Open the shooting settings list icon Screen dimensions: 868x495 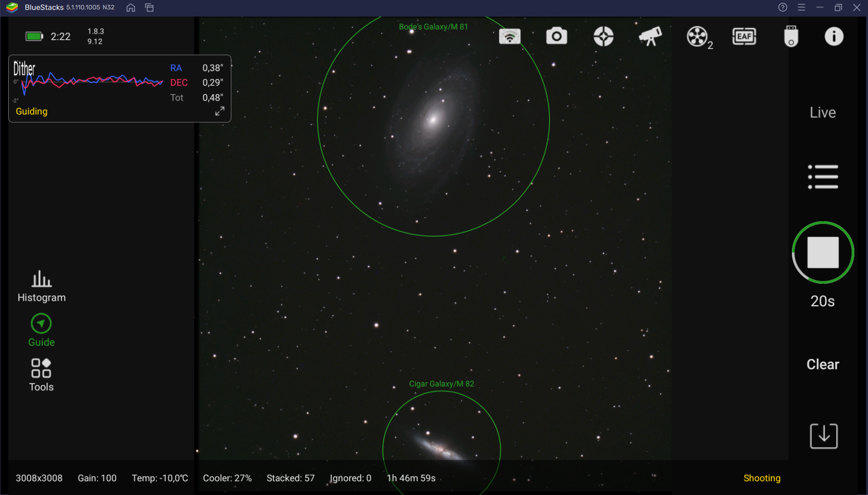823,177
